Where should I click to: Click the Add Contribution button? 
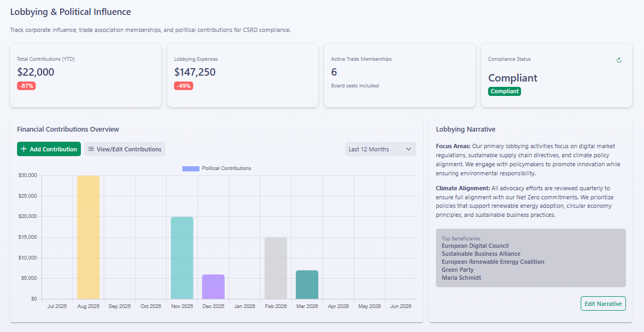(49, 149)
